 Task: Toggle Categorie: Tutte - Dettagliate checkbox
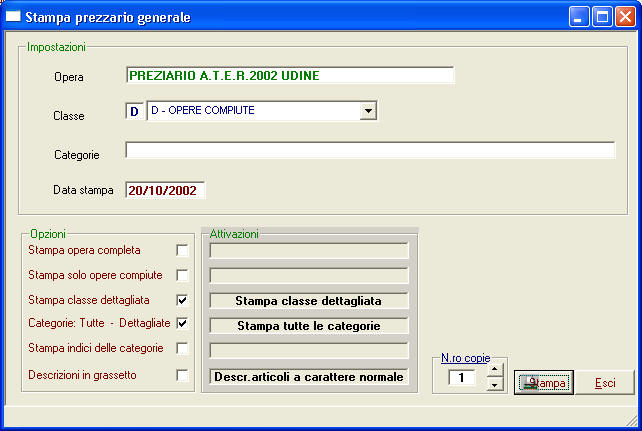(182, 323)
